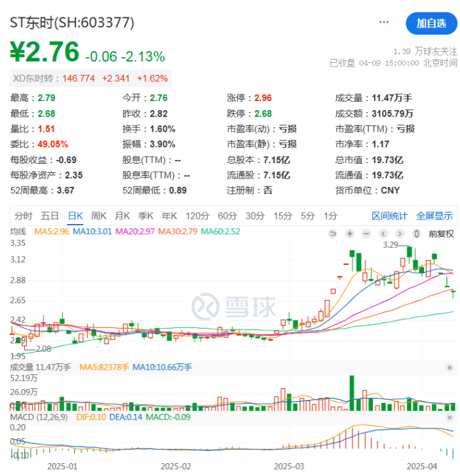Screen dimensions: 460x476
Task: Click the MA10:3.01 moving average label
Action: (92, 232)
